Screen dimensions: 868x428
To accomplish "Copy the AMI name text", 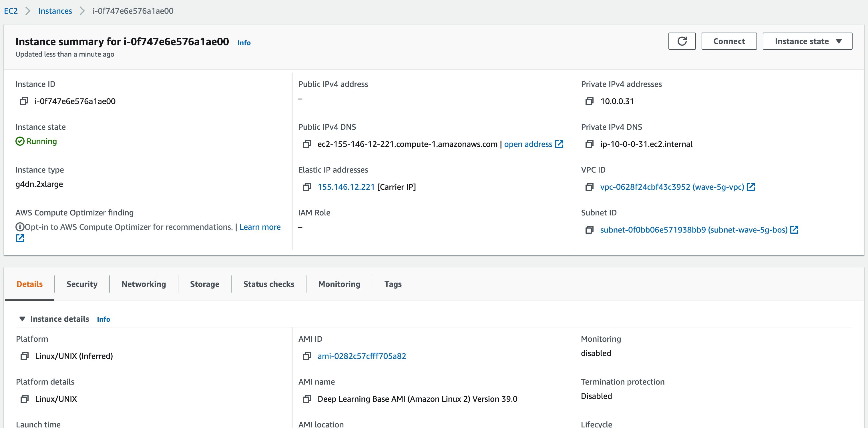I will point(306,399).
